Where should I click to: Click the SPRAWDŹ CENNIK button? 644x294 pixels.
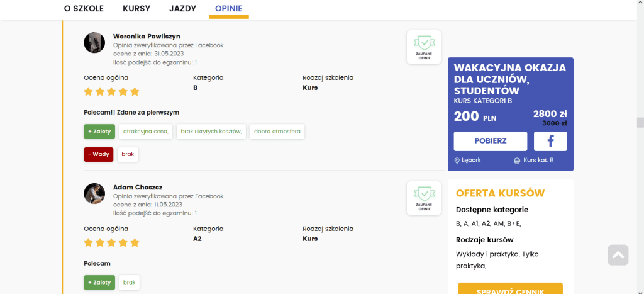coord(510,290)
